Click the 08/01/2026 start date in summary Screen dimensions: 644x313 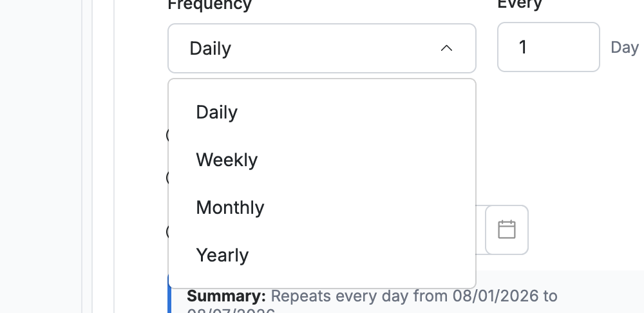(x=495, y=296)
